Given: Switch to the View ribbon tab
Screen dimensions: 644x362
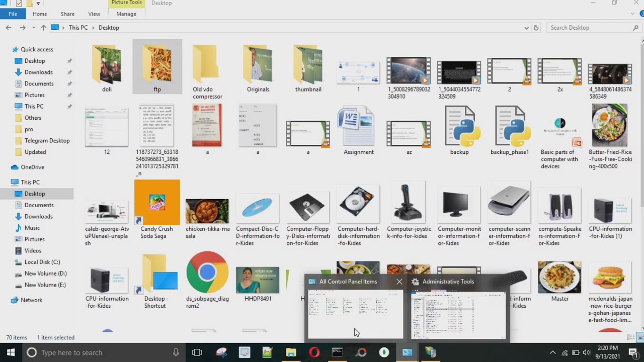Looking at the screenshot, I should (94, 14).
